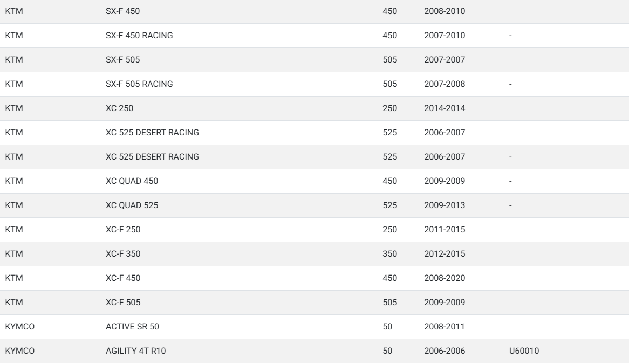629x364 pixels.
Task: Select the XC-F 505 model cell
Action: tap(123, 303)
